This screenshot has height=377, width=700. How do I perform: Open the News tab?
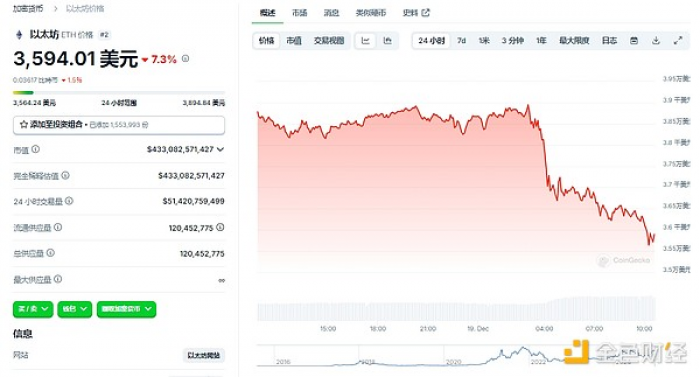(331, 13)
